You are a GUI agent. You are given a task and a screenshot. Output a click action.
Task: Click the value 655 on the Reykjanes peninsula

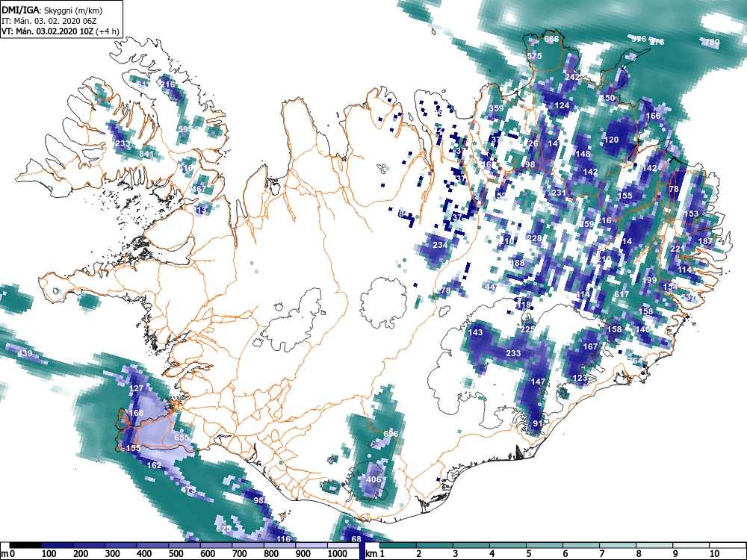(182, 438)
